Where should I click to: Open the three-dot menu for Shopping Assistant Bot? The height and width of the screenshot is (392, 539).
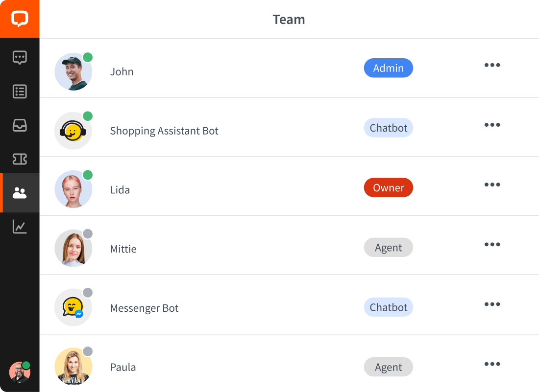pyautogui.click(x=492, y=125)
